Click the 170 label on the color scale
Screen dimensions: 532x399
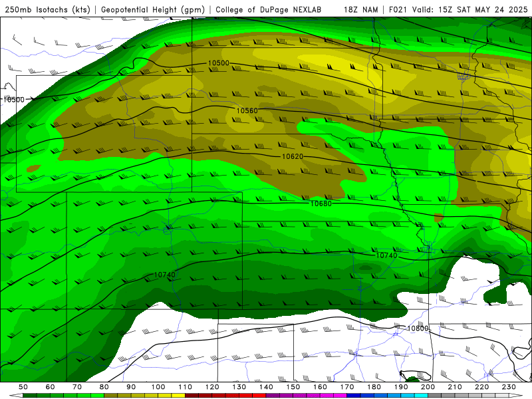(347, 387)
